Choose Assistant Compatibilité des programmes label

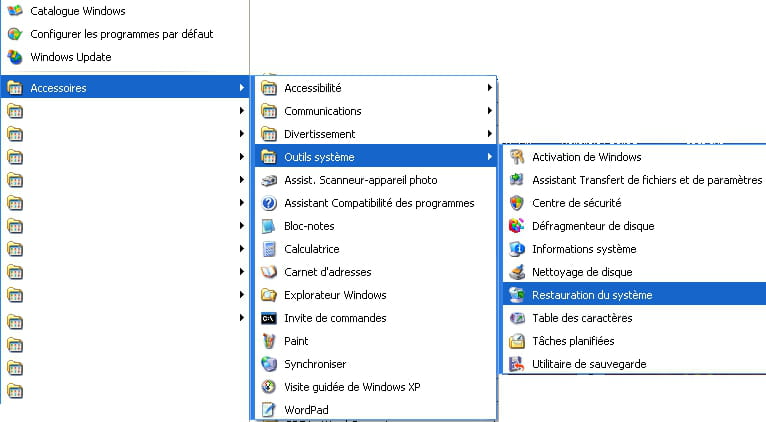coord(379,203)
